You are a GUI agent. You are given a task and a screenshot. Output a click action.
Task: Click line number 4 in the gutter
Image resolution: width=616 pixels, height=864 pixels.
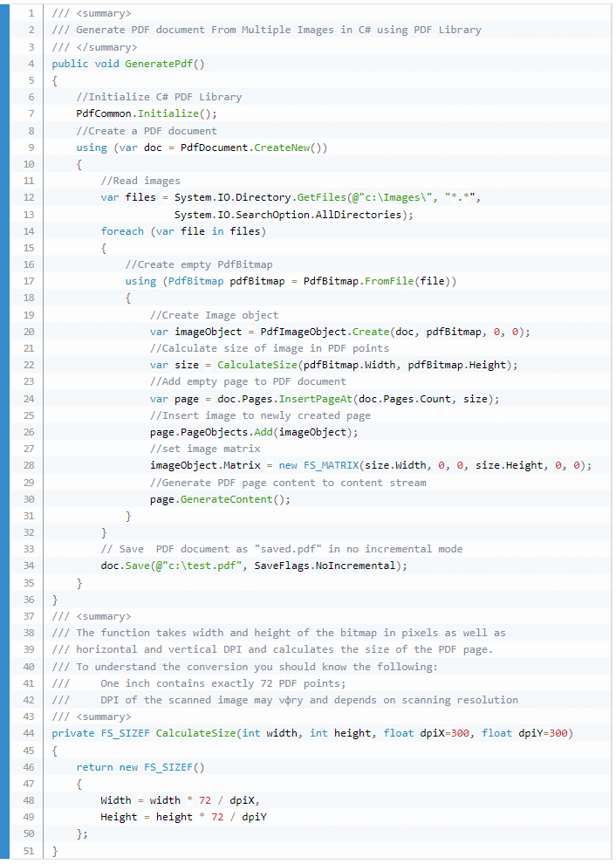31,64
